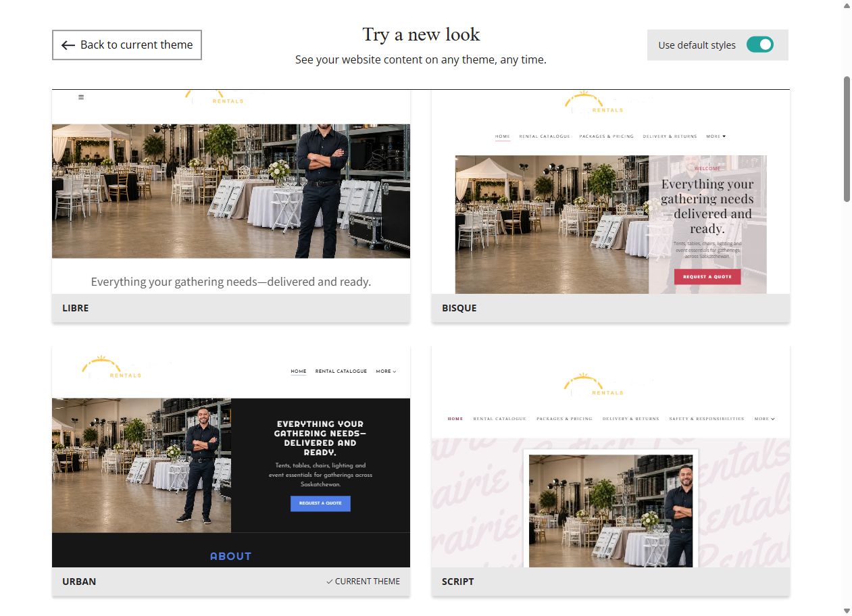This screenshot has width=852, height=616.
Task: Open hamburger menu in Libre preview
Action: click(x=81, y=97)
